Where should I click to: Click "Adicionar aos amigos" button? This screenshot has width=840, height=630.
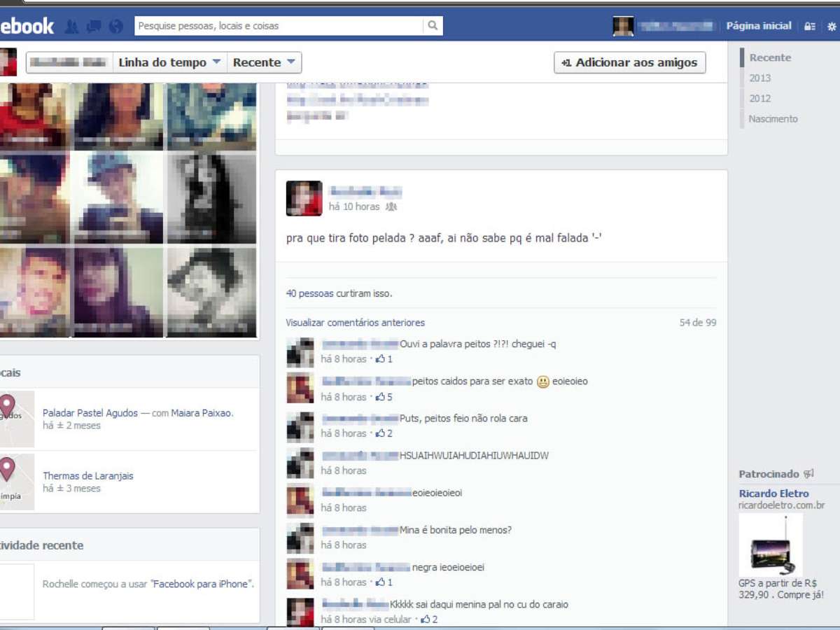[x=629, y=62]
